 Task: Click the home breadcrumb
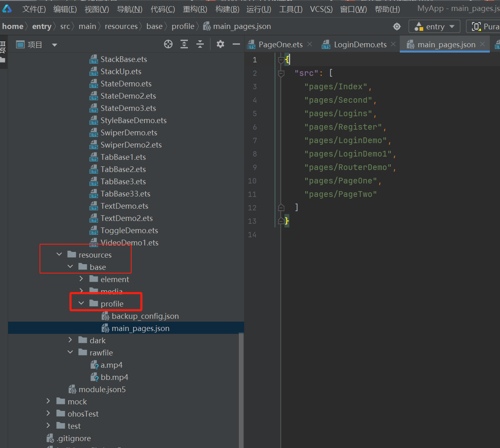coord(13,26)
